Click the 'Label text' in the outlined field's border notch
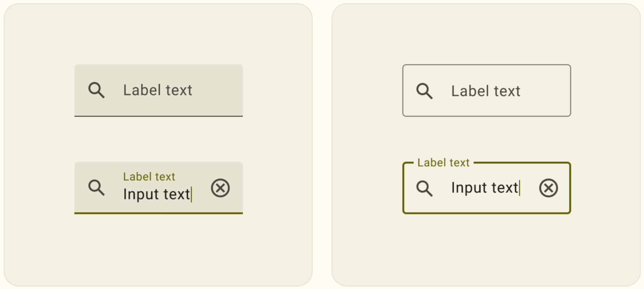This screenshot has width=644, height=289. [443, 162]
